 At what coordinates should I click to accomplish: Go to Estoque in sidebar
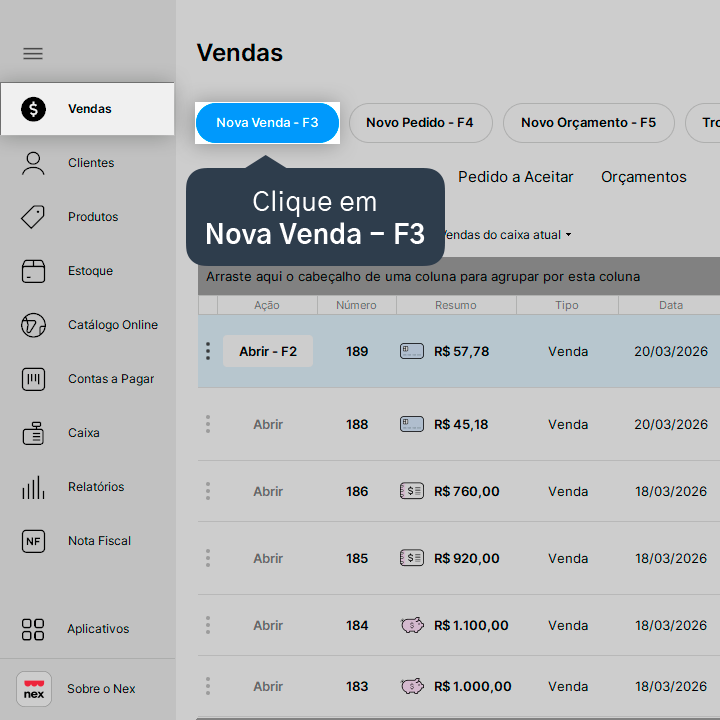(90, 271)
